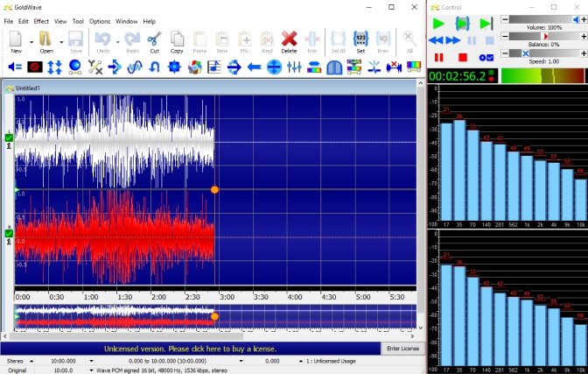The image size is (588, 374).
Task: Click the red Stop recording button
Action: point(463,58)
